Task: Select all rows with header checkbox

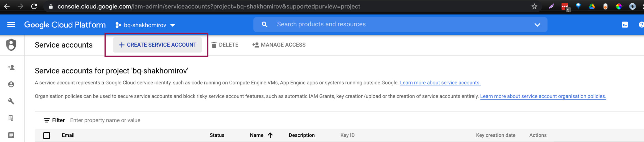Action: tap(47, 136)
